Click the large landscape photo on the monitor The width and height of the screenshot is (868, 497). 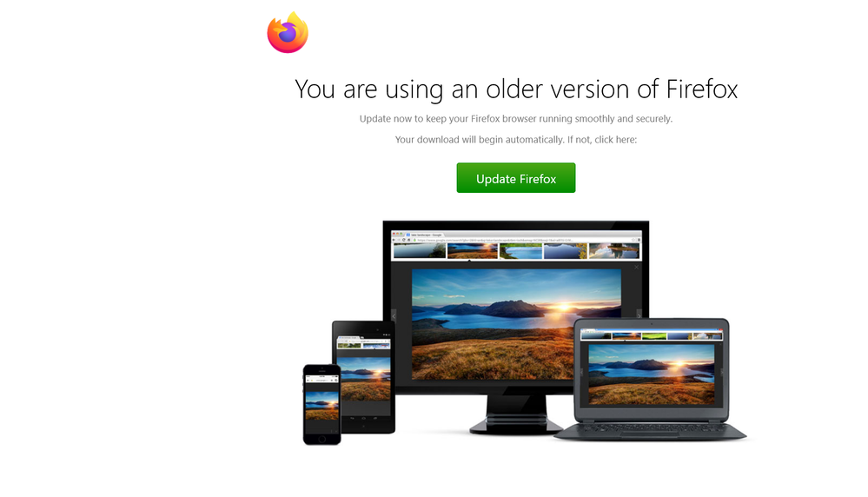point(516,324)
